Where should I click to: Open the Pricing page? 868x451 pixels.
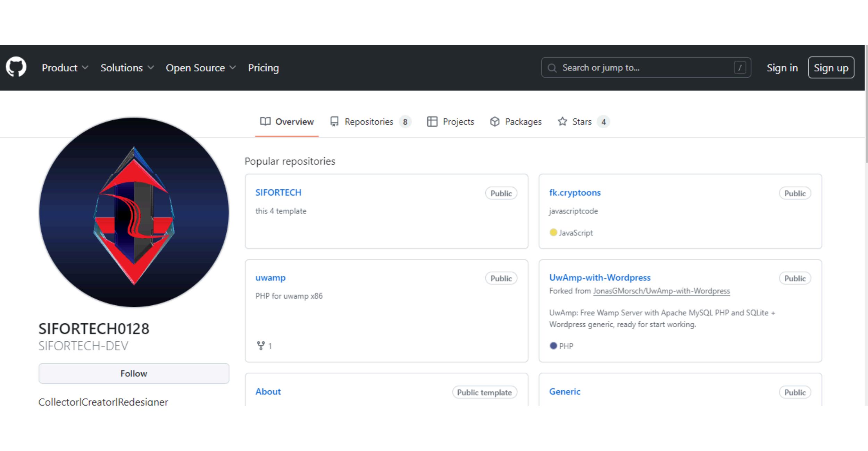pos(264,68)
